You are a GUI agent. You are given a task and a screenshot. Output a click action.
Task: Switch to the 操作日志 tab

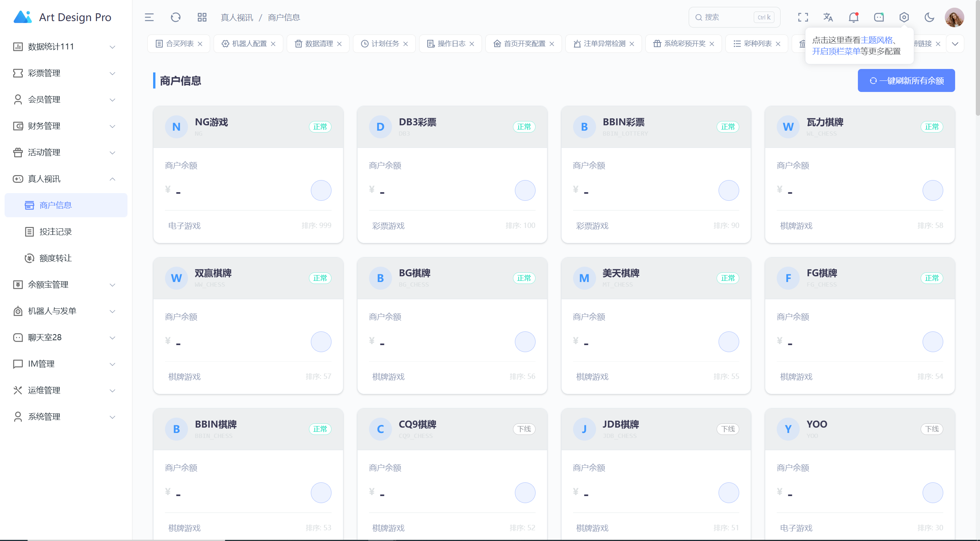point(451,44)
